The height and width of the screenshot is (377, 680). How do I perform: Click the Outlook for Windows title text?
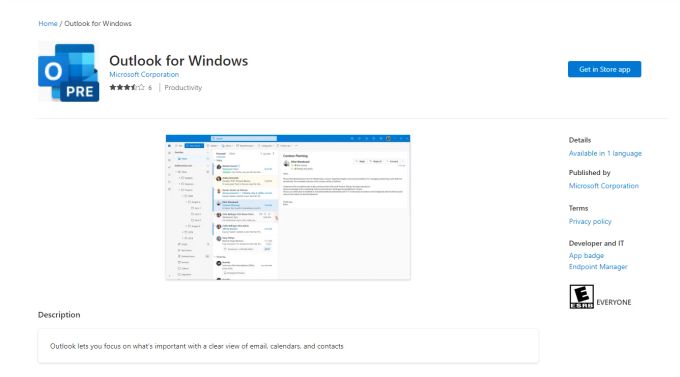point(179,61)
